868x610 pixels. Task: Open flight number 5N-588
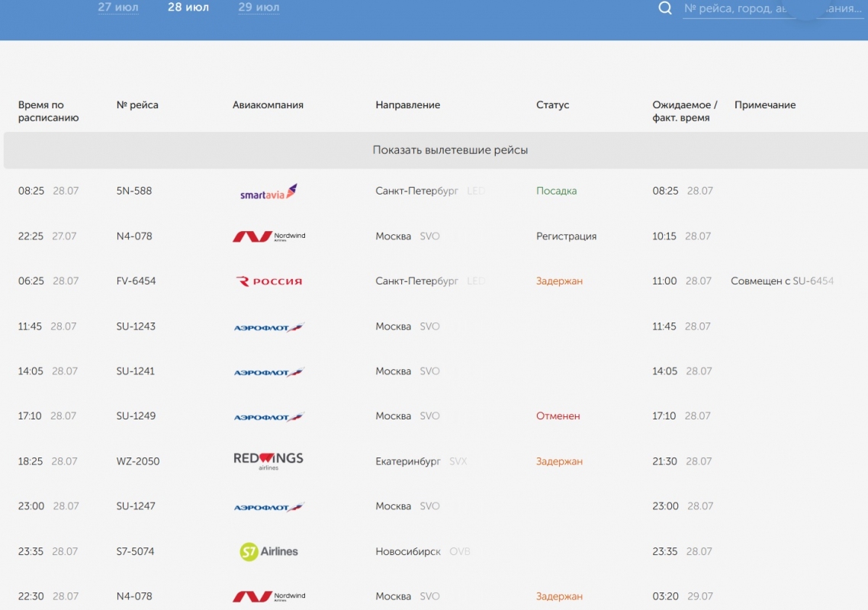(x=134, y=191)
